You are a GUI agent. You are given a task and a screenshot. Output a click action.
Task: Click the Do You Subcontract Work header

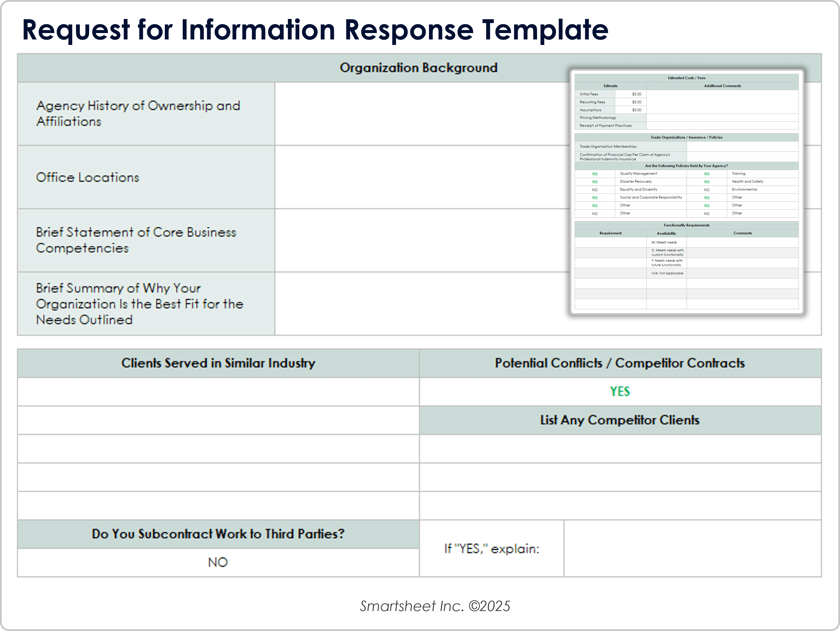click(x=218, y=534)
